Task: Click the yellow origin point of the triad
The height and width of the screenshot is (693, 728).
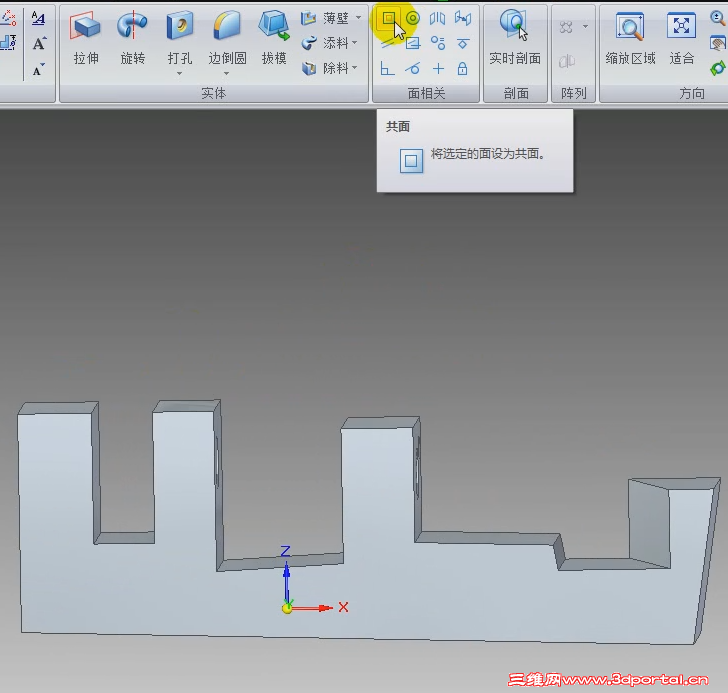Action: (x=287, y=608)
